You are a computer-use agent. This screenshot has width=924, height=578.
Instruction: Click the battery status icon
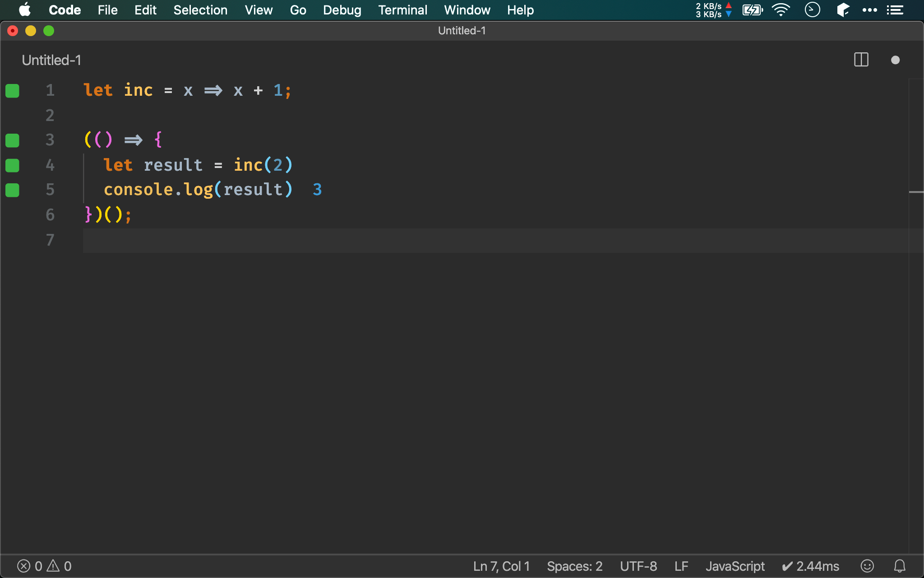point(752,10)
